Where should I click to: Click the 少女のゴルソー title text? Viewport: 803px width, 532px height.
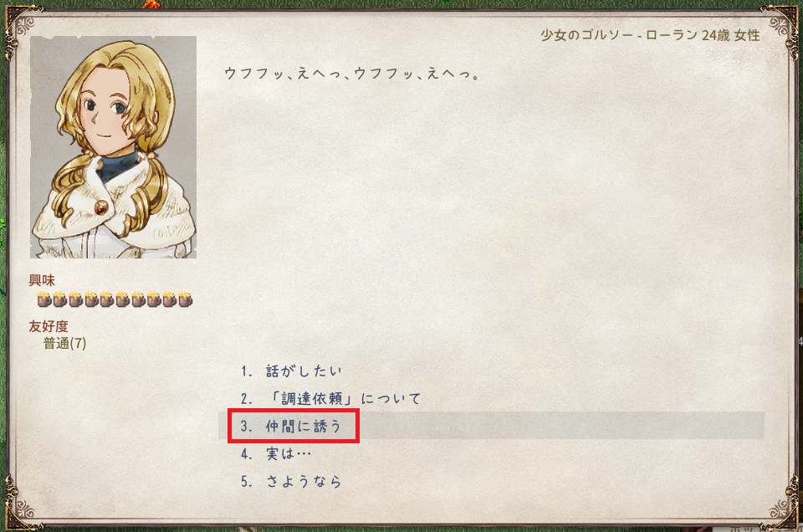[587, 35]
